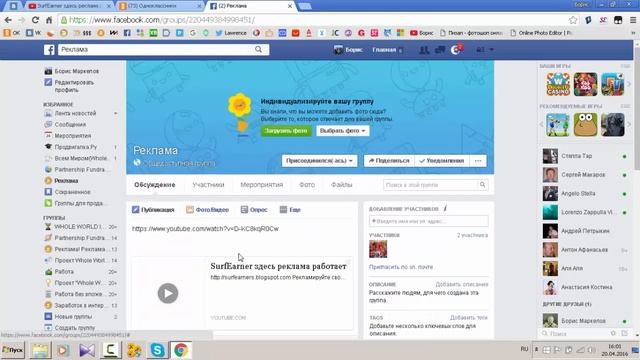Go to Главная home link
Image resolution: width=640 pixels, height=360 pixels.
[384, 50]
